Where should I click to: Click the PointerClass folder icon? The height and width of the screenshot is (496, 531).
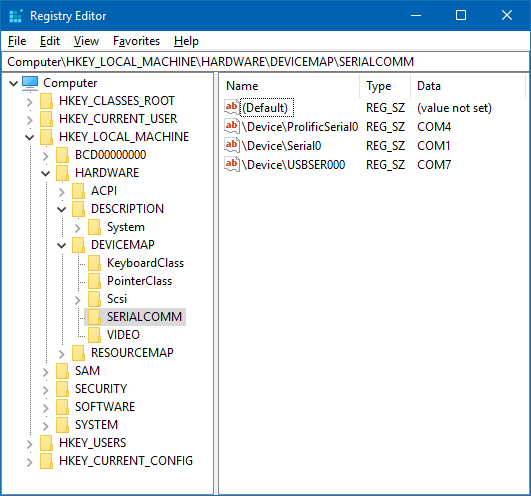click(94, 281)
